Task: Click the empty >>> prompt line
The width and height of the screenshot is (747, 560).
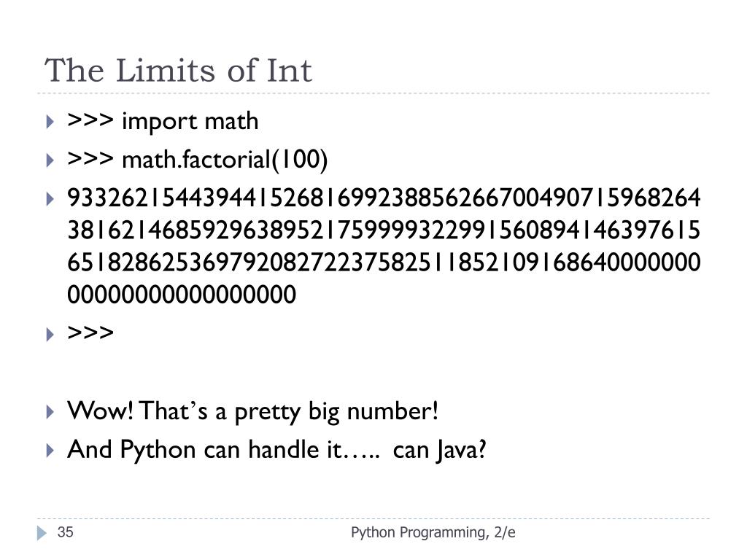Action: 90,332
